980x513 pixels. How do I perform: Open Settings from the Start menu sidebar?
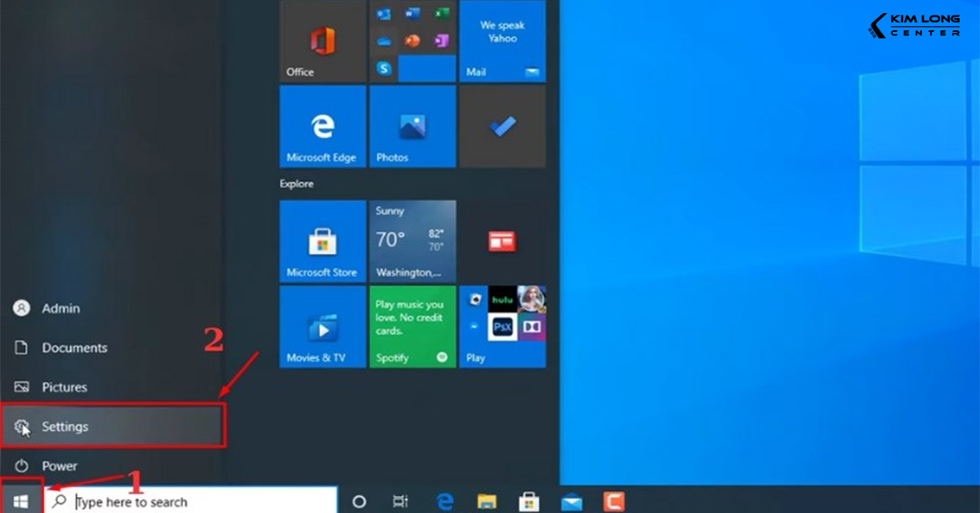(65, 426)
